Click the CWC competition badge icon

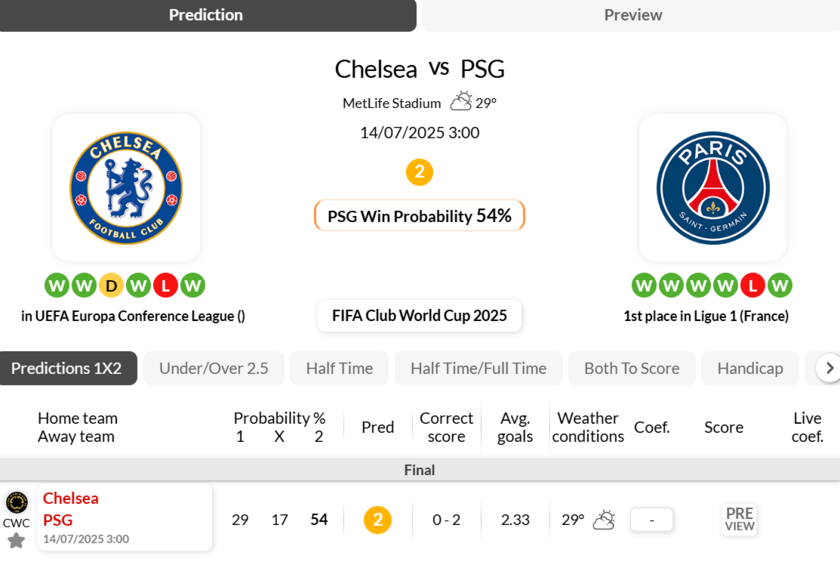(x=16, y=503)
